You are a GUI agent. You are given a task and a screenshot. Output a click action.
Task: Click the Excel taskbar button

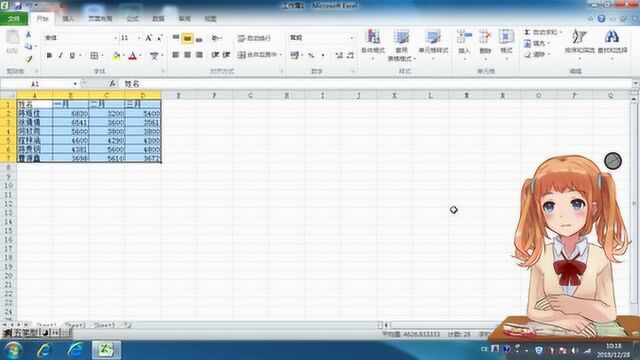(x=106, y=350)
